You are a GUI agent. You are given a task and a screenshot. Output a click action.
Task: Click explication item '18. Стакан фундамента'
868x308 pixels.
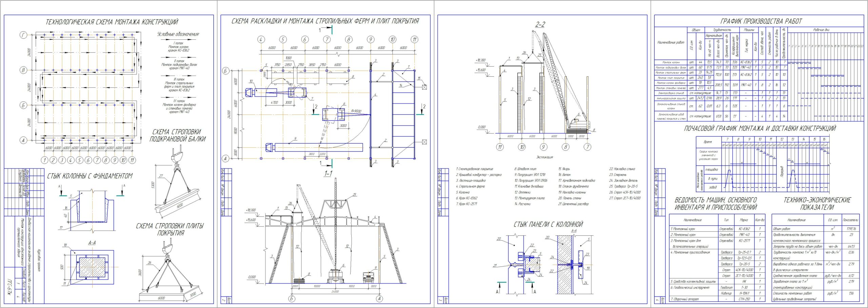pos(574,186)
